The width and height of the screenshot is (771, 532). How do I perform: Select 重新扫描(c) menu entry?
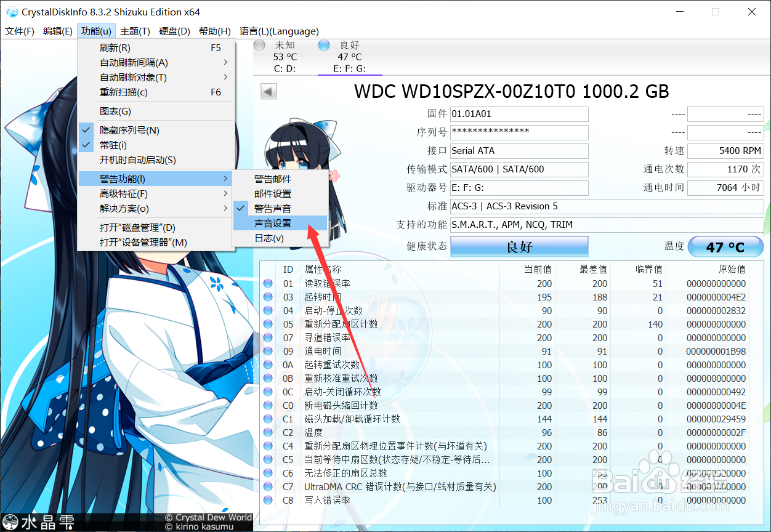click(156, 92)
